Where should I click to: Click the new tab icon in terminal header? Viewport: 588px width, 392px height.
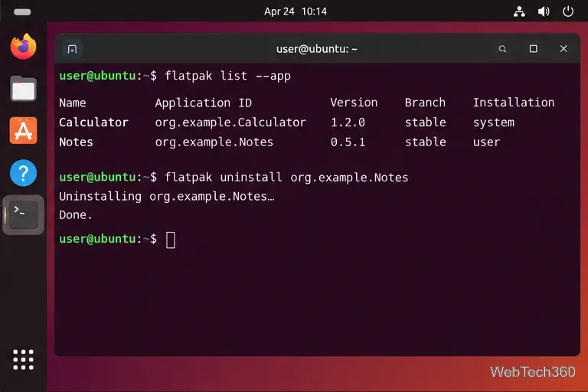tap(72, 49)
